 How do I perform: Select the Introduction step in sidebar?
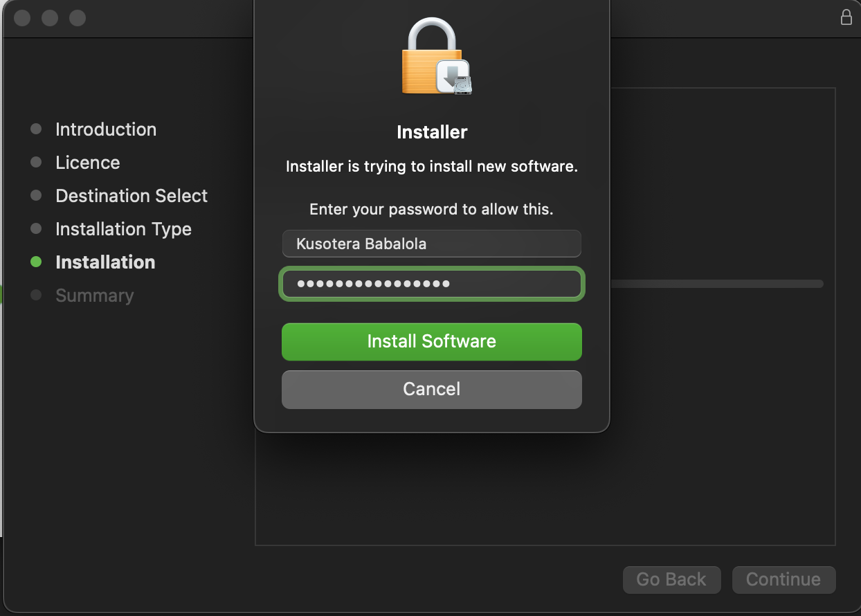coord(105,129)
